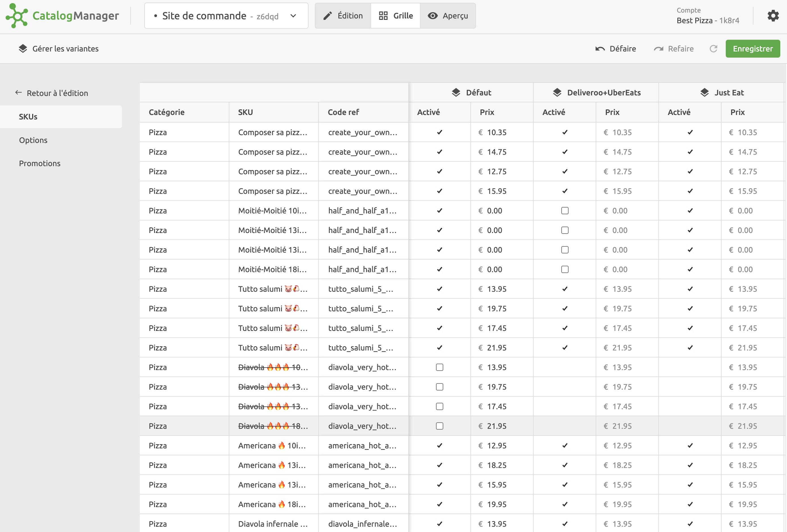Click the grid icon on Grille
This screenshot has width=787, height=532.
[x=383, y=16]
